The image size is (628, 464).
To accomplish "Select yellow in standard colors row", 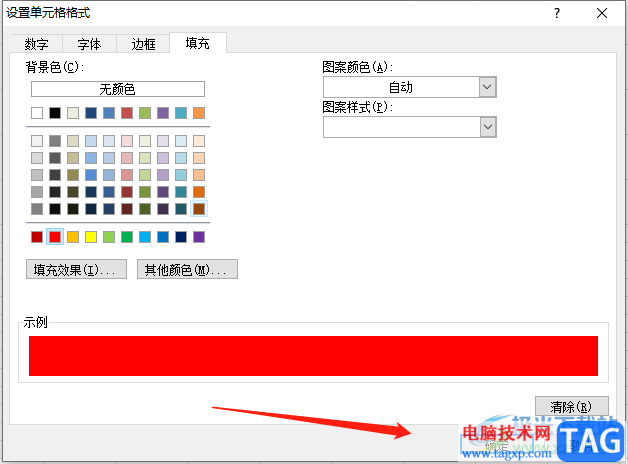I will pyautogui.click(x=91, y=237).
